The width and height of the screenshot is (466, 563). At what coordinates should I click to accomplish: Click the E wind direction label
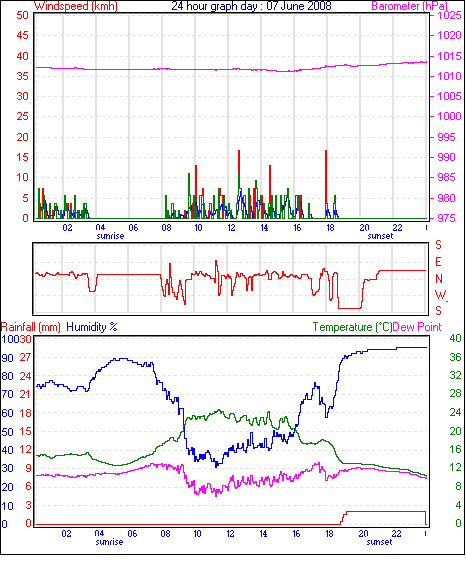438,262
